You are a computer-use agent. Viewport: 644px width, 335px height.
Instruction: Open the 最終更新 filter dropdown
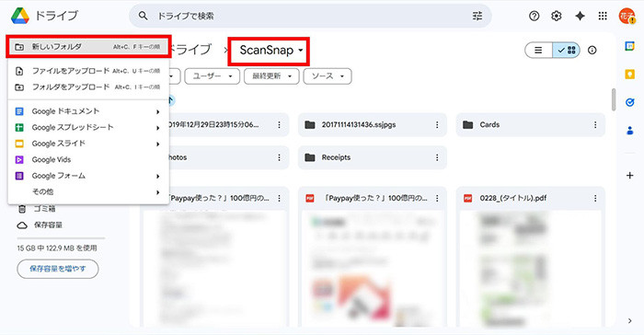point(271,76)
